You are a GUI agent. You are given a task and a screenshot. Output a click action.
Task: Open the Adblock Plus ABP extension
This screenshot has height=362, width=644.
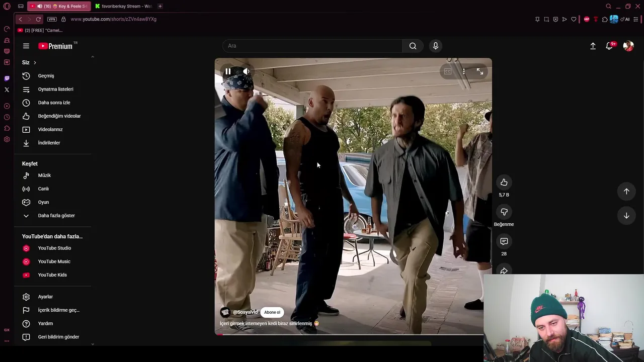tap(586, 19)
